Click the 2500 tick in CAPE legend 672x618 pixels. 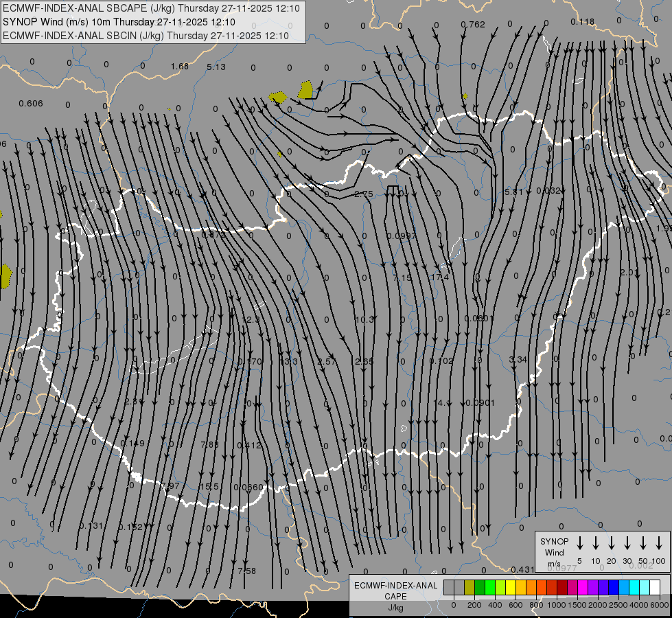coord(618,605)
